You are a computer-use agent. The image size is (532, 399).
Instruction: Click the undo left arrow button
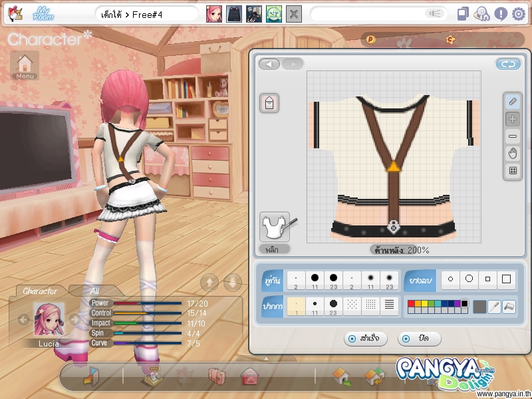click(x=269, y=64)
